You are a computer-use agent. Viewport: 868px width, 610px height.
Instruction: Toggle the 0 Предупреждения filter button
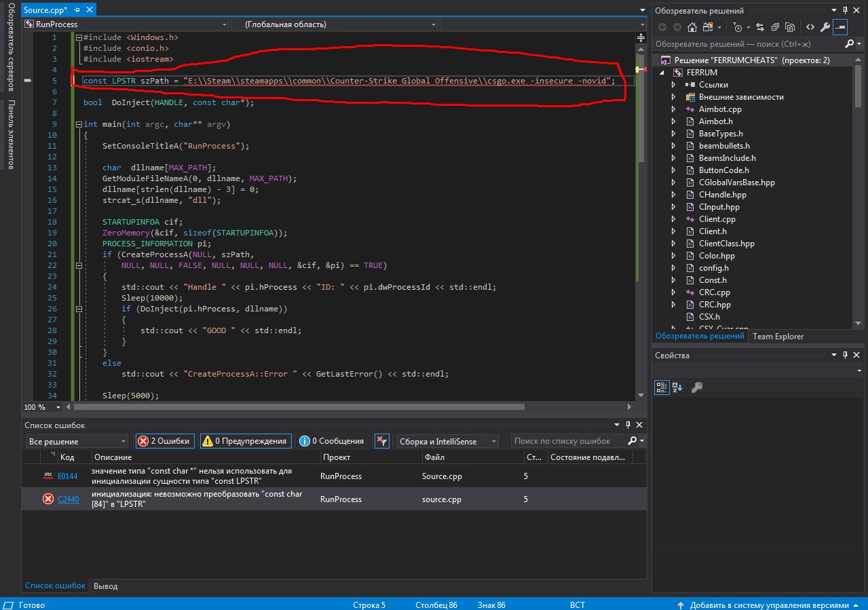[245, 441]
